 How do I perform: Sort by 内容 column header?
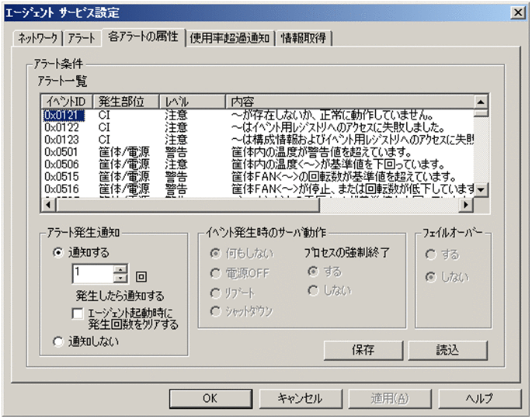click(x=349, y=102)
